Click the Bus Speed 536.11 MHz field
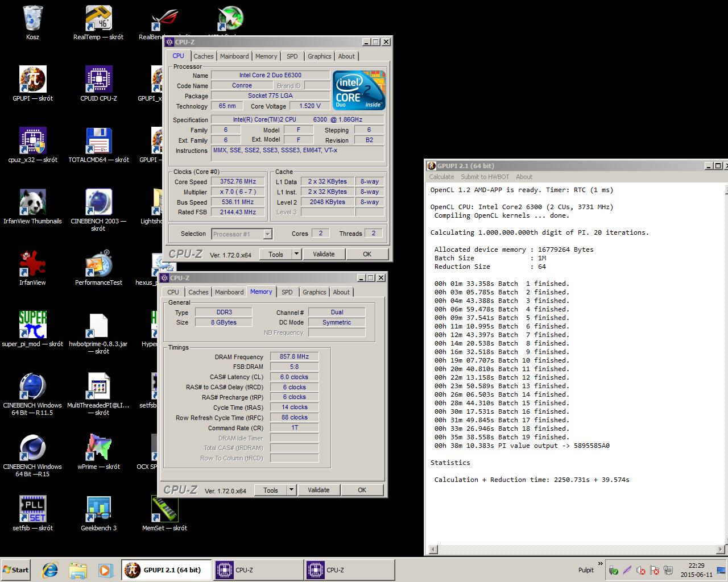 238,202
